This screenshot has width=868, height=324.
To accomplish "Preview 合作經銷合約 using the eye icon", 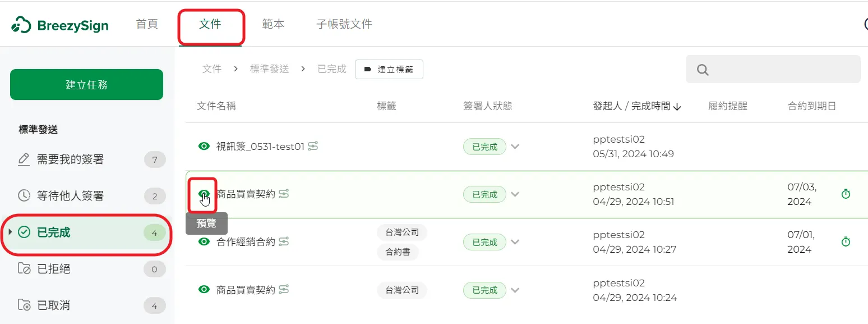I will pos(205,242).
